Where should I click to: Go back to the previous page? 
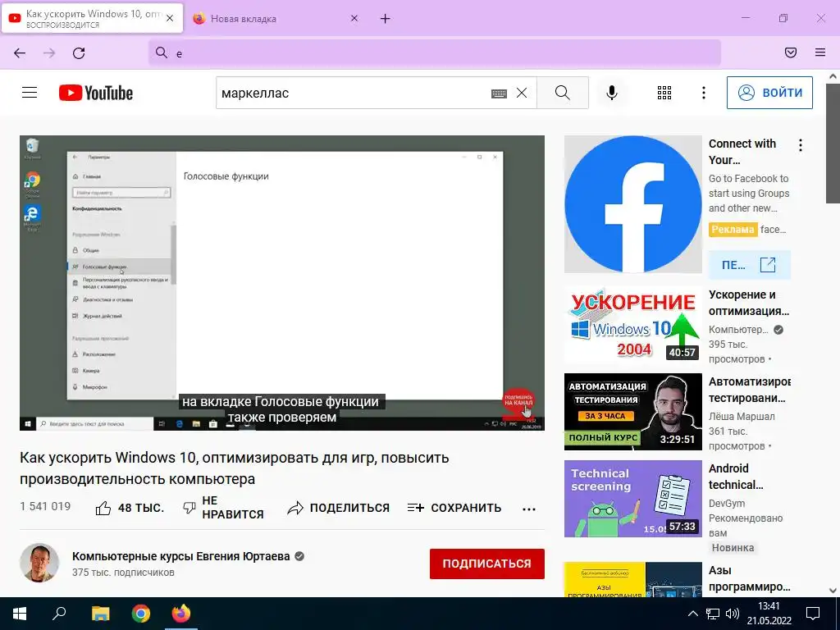(x=20, y=52)
